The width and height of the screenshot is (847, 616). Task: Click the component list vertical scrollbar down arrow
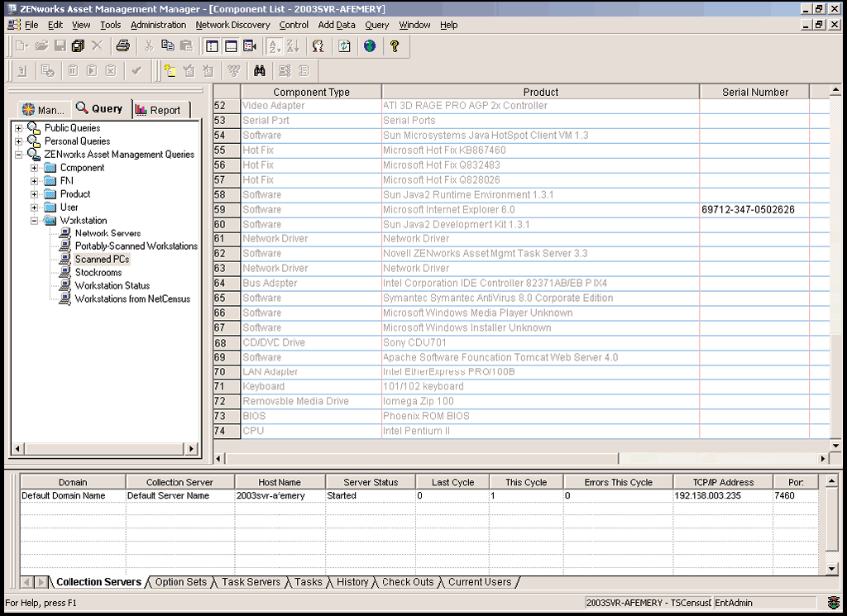pyautogui.click(x=835, y=446)
